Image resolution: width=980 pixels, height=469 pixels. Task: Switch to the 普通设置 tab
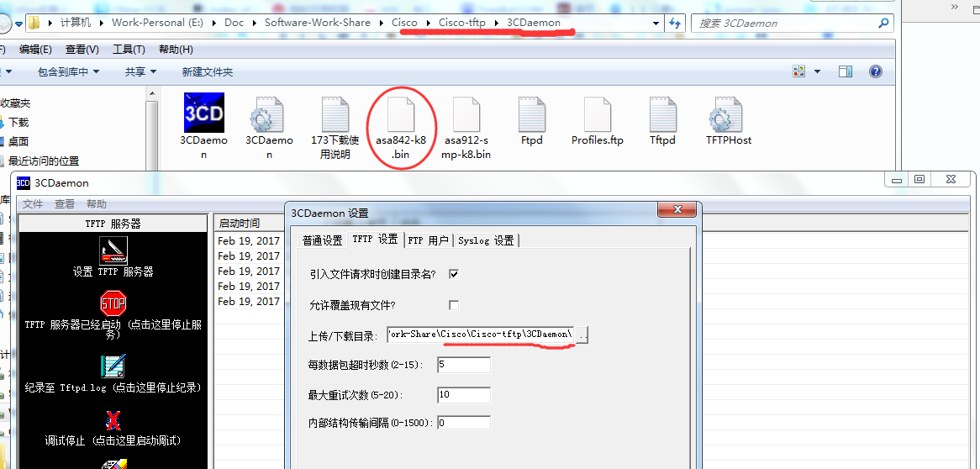[x=323, y=240]
